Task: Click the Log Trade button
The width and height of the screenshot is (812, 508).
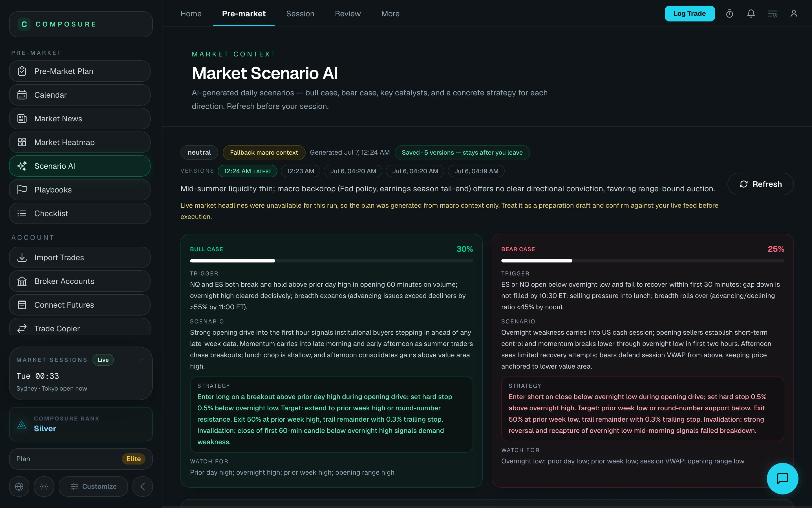Action: click(690, 14)
